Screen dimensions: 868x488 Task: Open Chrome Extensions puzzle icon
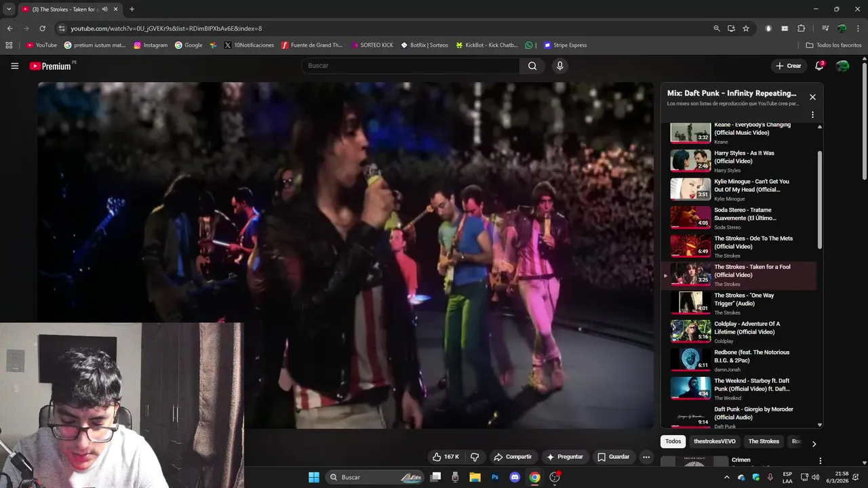click(801, 28)
